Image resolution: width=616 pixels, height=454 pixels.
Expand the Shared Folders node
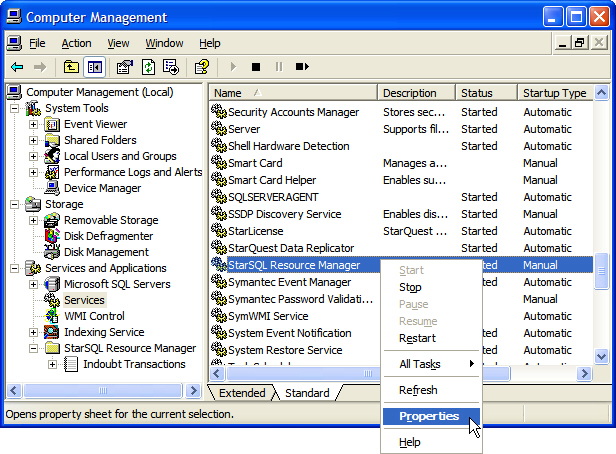point(33,141)
